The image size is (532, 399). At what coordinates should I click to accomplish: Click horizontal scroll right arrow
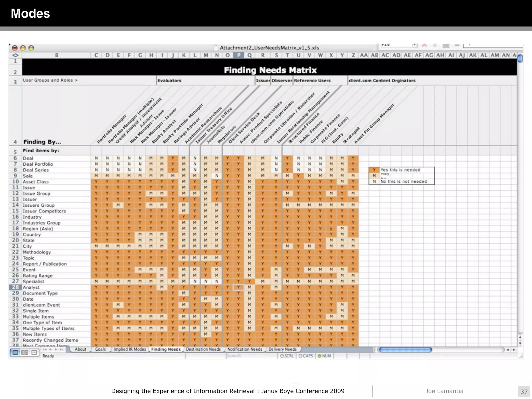(x=514, y=350)
